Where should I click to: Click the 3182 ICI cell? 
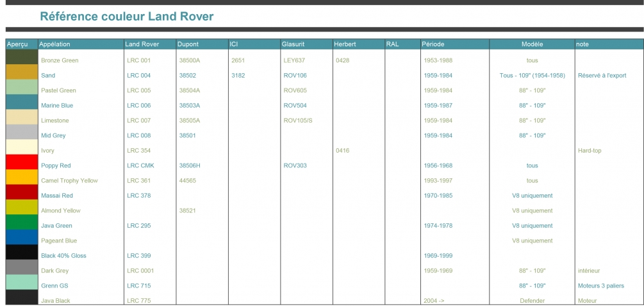pyautogui.click(x=238, y=76)
